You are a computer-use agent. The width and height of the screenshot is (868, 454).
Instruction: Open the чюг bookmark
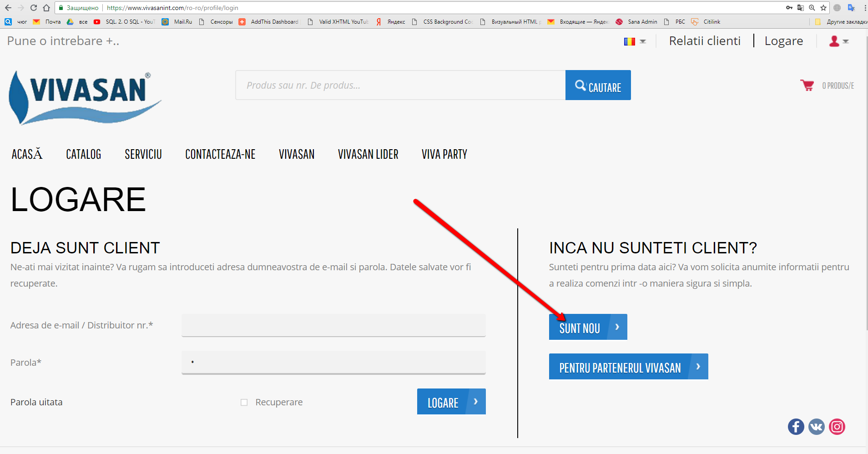(x=16, y=21)
